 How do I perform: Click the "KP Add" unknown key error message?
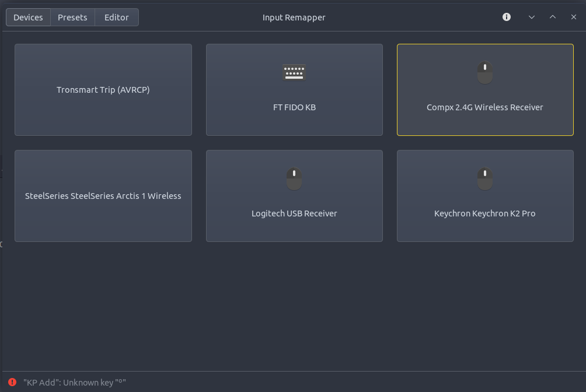coord(75,383)
